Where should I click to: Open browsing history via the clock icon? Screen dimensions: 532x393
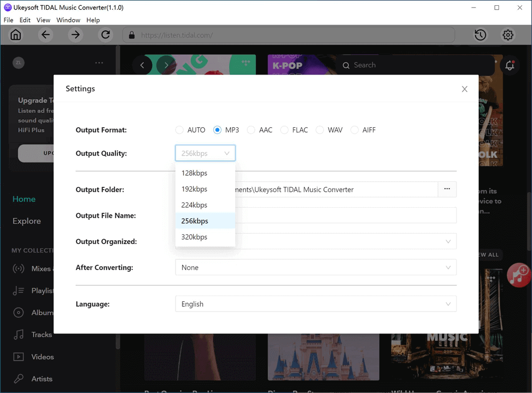pyautogui.click(x=480, y=35)
